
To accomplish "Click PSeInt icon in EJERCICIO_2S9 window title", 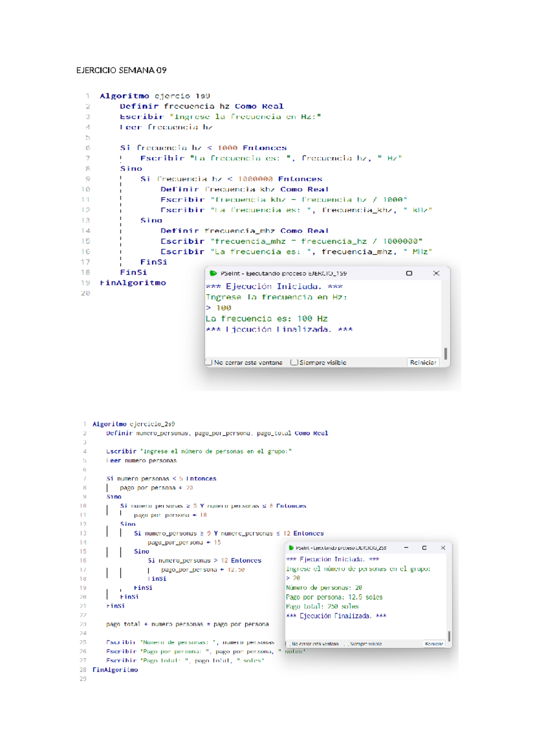I will 291,548.
